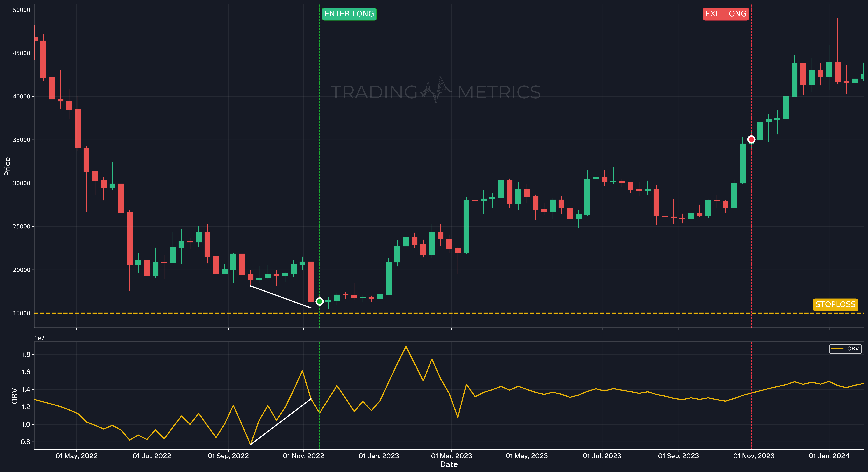This screenshot has width=868, height=472.
Task: Click the 45000 price tick label
Action: pos(22,53)
